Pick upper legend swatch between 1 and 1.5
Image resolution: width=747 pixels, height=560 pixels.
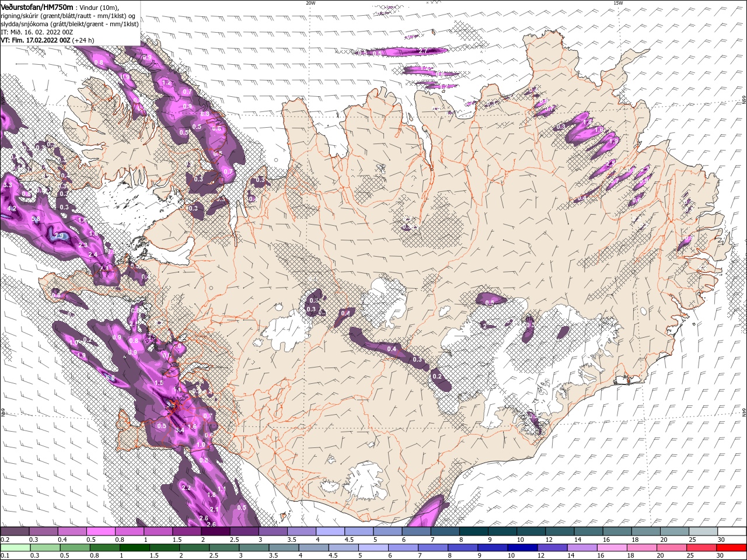click(158, 531)
